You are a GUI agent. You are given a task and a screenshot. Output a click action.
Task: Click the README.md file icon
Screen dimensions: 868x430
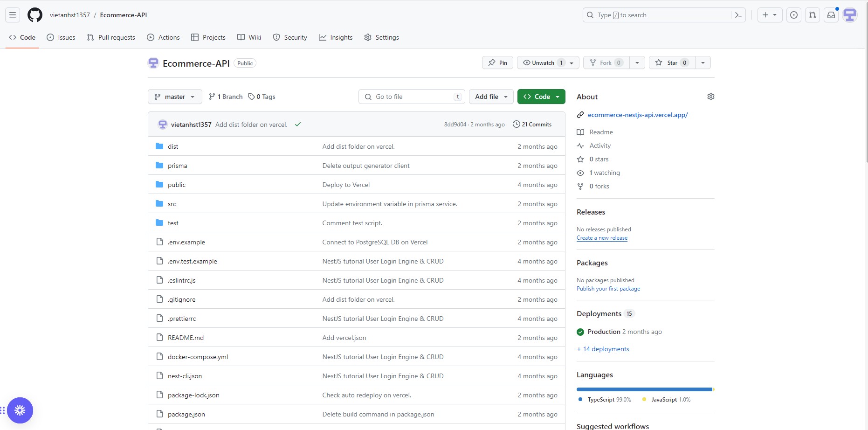(x=159, y=338)
